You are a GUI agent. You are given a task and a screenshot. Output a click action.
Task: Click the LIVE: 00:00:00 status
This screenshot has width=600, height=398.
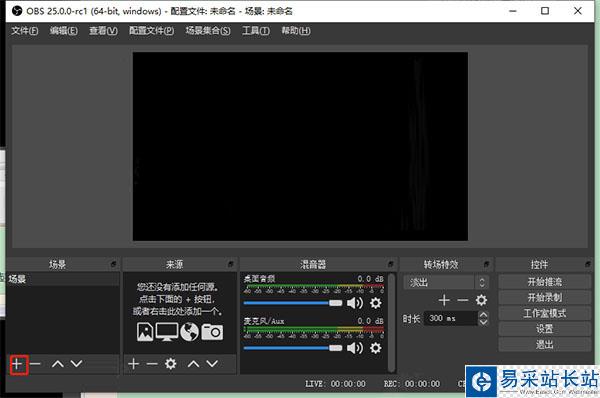335,383
